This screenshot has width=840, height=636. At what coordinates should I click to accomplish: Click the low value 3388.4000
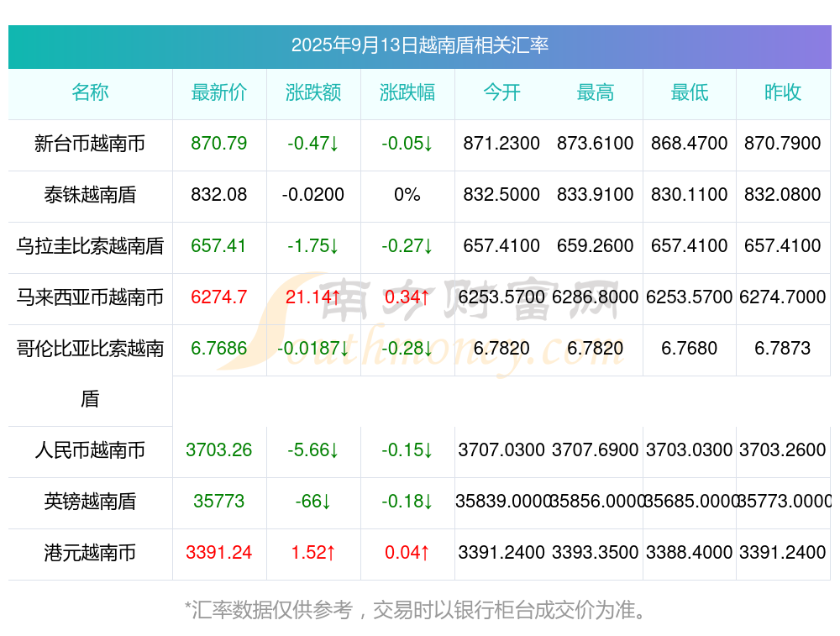(690, 553)
